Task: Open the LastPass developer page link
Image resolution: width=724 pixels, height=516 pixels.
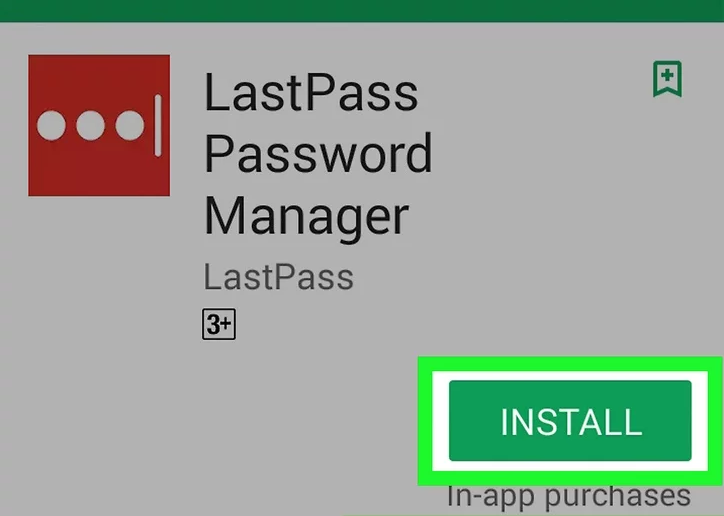Action: (278, 277)
